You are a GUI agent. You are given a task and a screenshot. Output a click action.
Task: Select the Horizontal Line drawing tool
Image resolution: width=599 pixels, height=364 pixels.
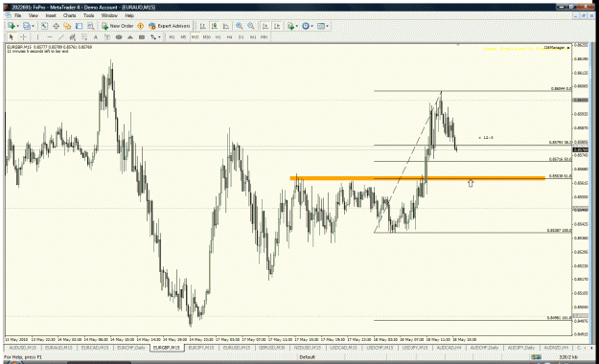pyautogui.click(x=49, y=37)
